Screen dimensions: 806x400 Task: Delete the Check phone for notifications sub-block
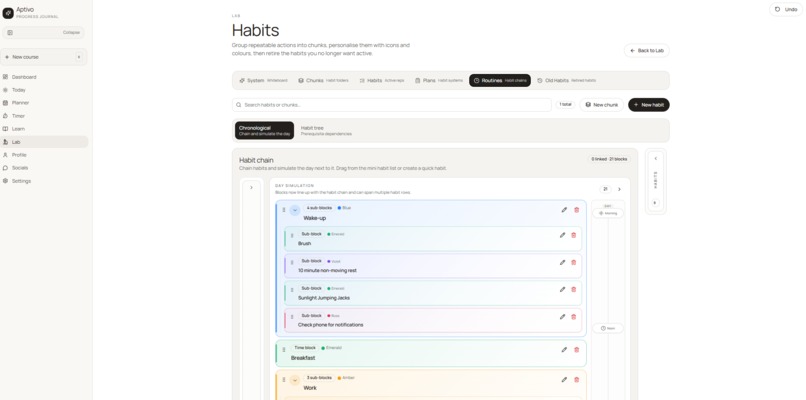click(x=574, y=317)
